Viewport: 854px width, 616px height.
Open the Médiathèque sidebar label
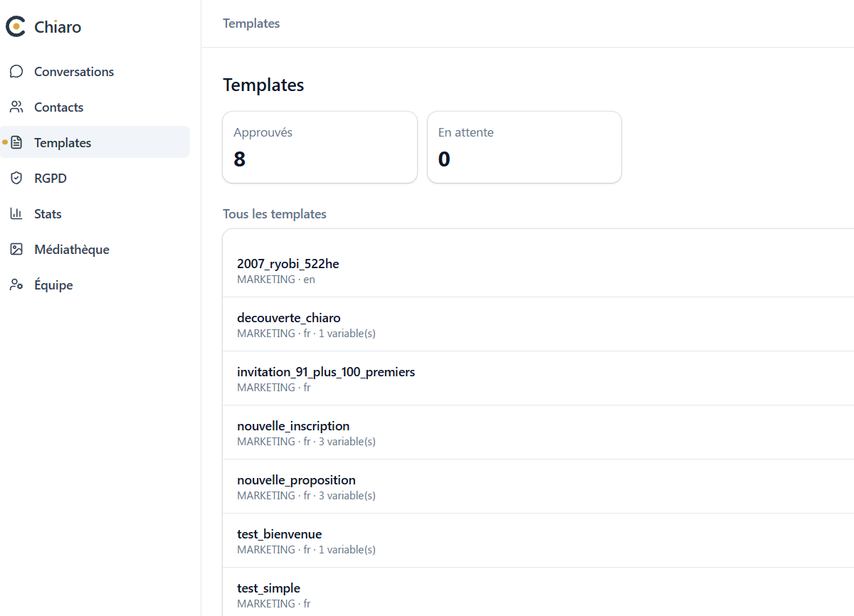coord(72,250)
